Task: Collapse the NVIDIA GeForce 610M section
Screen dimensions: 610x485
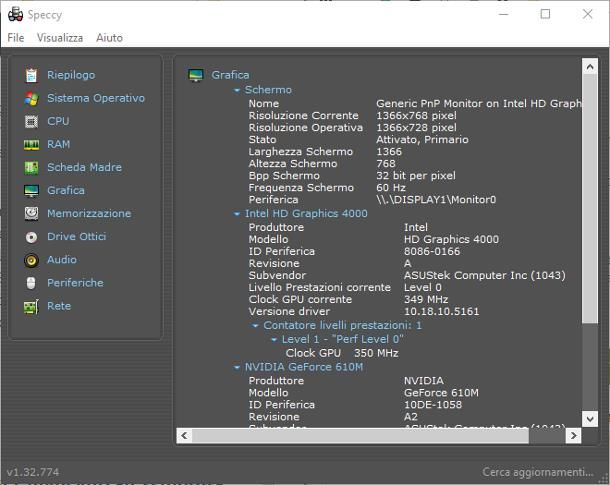Action: (x=237, y=367)
